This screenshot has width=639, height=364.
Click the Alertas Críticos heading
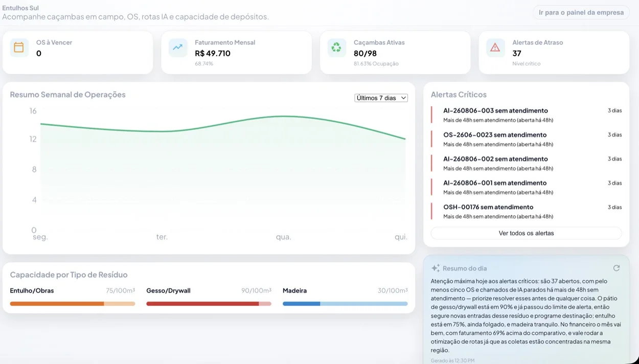[459, 95]
